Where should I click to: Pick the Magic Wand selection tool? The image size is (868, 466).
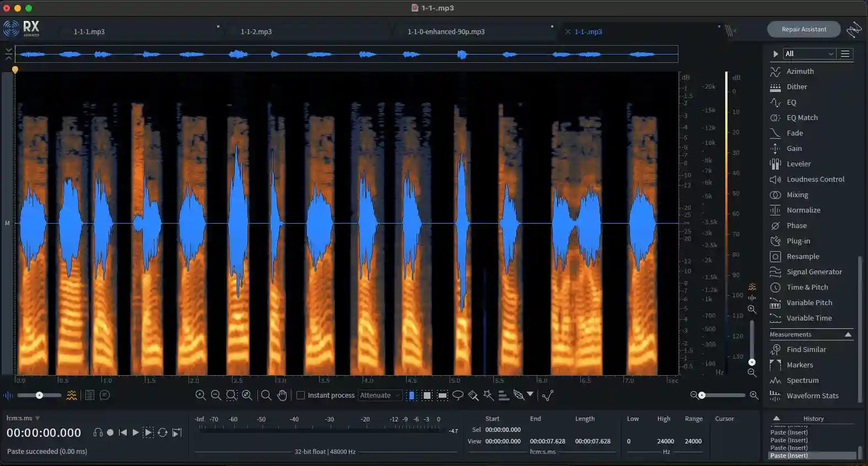[488, 395]
